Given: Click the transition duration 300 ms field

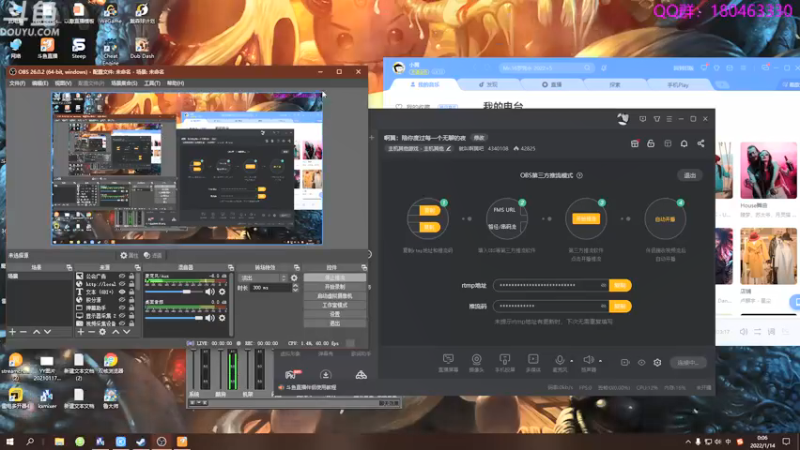Looking at the screenshot, I should pos(271,288).
